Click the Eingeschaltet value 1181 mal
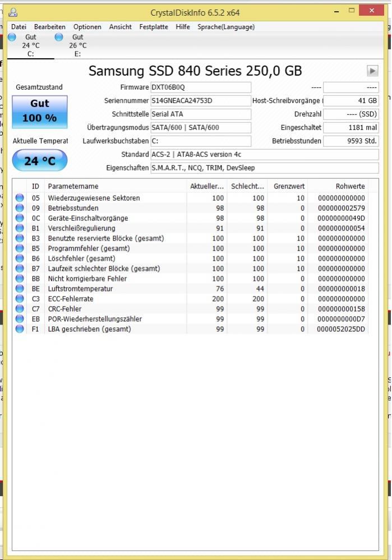 (351, 127)
